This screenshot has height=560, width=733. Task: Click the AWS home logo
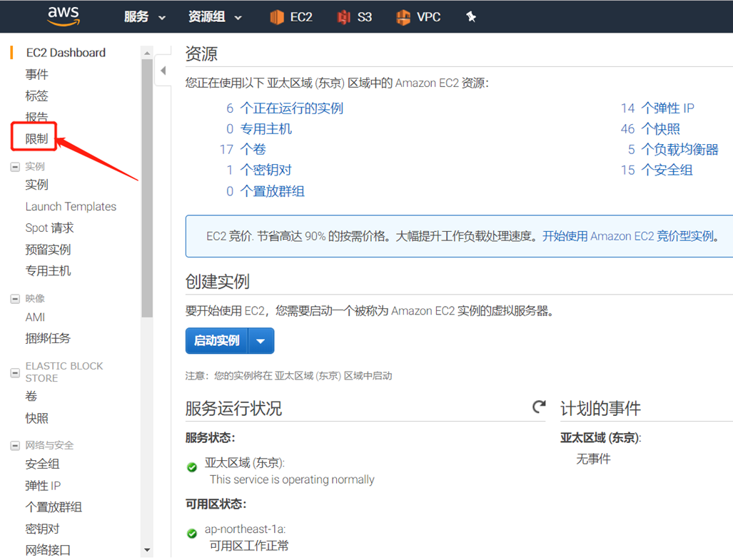[63, 16]
